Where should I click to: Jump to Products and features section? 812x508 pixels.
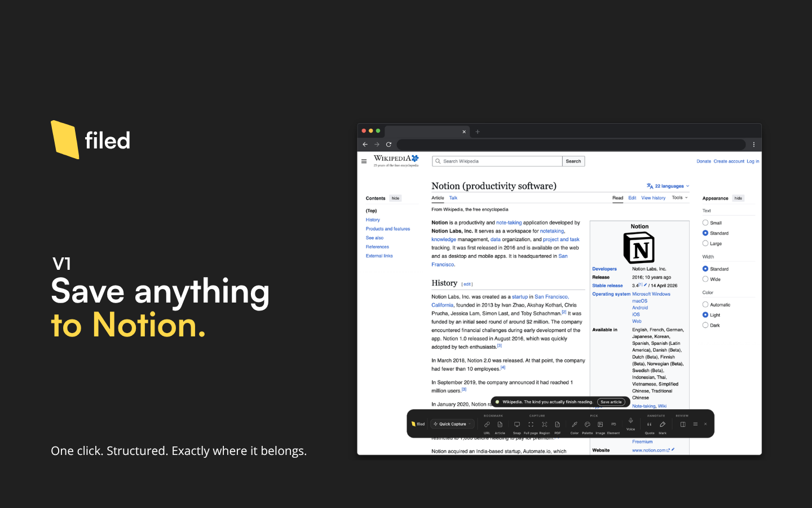coord(388,229)
